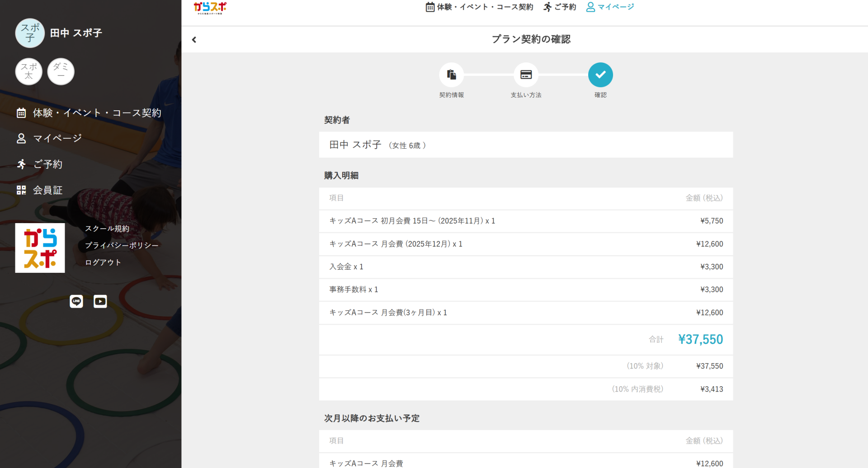The image size is (868, 468).
Task: Switch to the ダミー member avatar
Action: [61, 71]
